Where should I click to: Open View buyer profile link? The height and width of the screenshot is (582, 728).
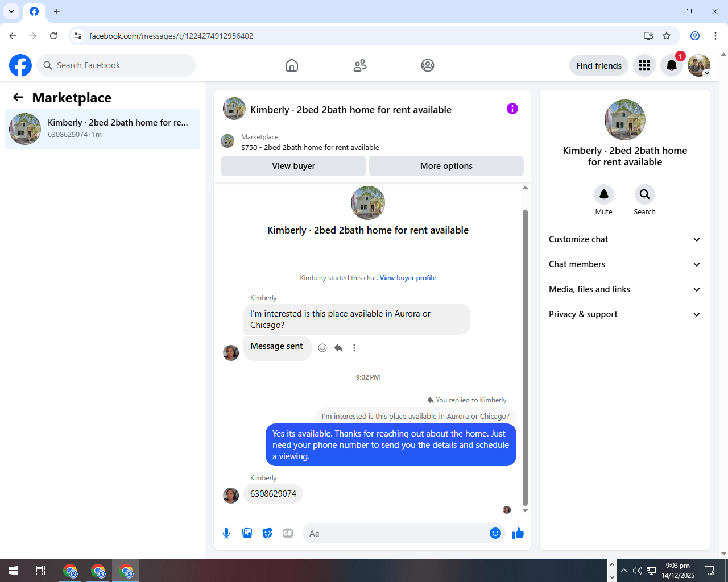tap(408, 278)
